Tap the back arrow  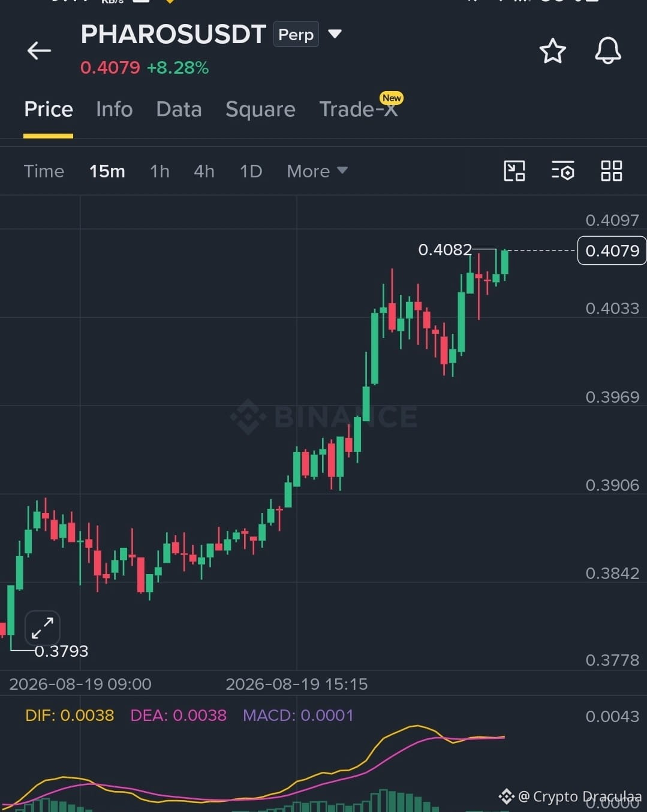[39, 51]
